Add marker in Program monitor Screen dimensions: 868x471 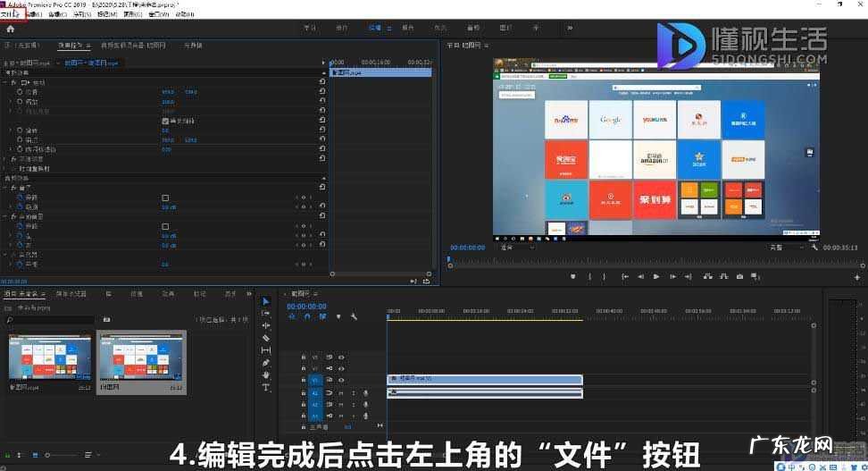573,276
